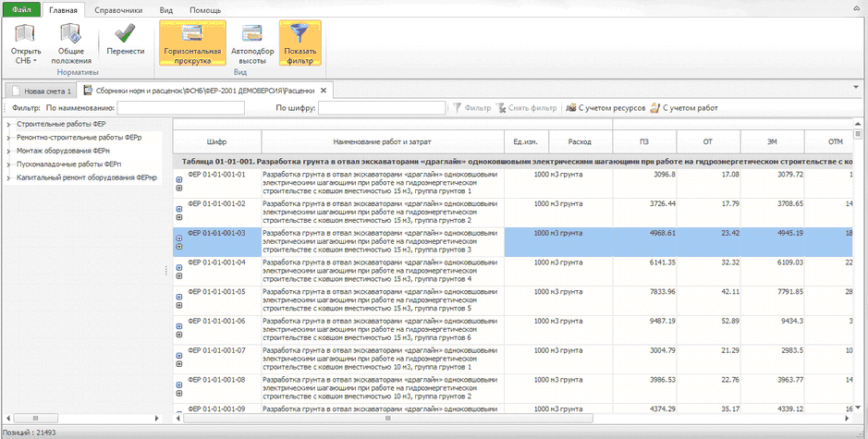Click the Перенести checkmark button

pyautogui.click(x=126, y=40)
